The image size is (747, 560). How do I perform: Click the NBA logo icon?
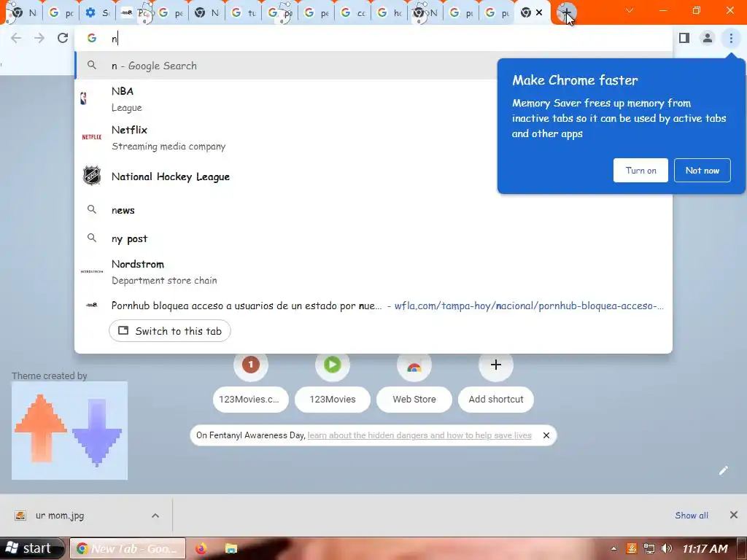tap(84, 98)
